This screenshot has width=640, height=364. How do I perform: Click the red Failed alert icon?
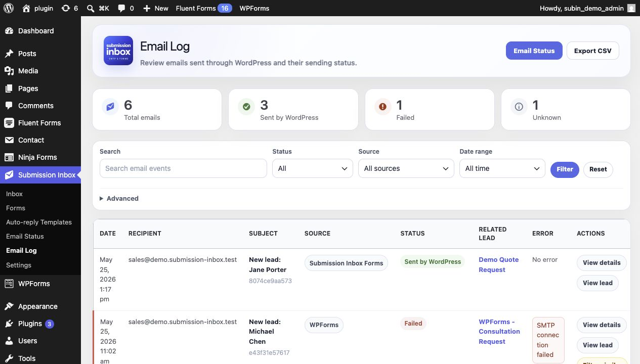(x=382, y=107)
